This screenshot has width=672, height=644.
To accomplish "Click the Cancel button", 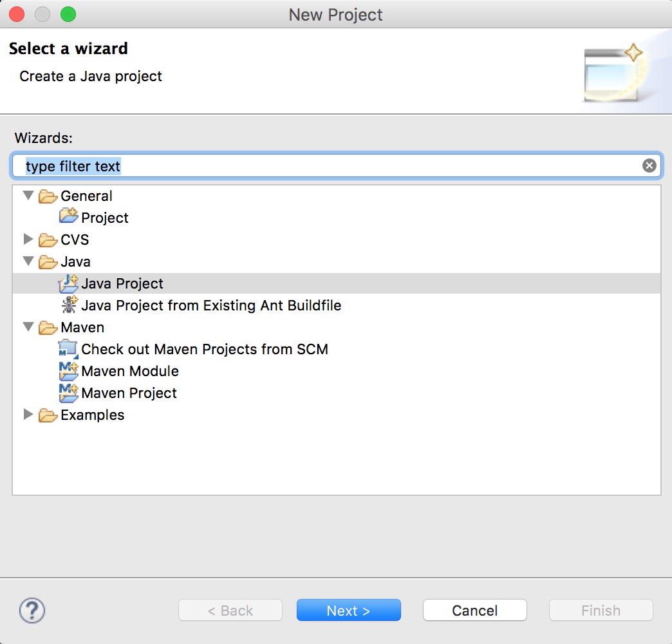I will [474, 610].
